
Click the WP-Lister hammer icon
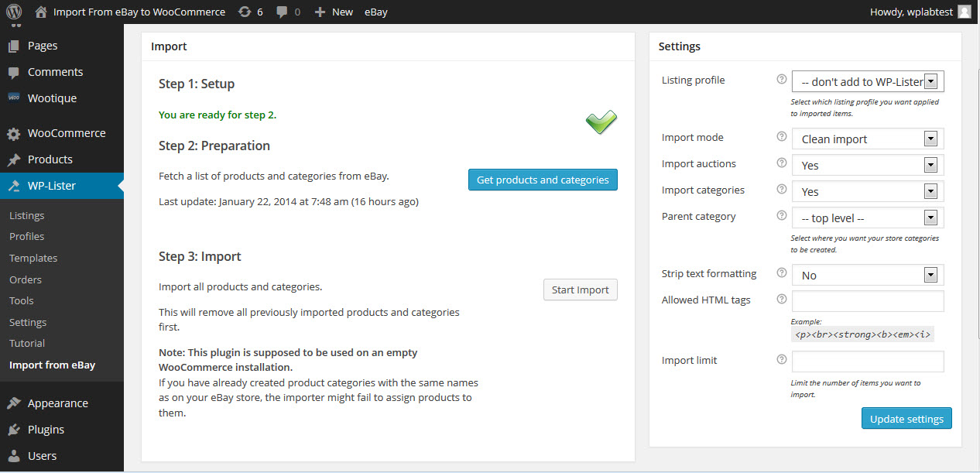pyautogui.click(x=13, y=186)
